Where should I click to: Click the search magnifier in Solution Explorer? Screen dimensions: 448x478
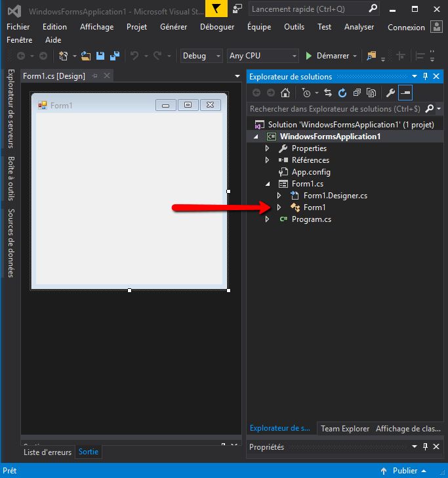(x=429, y=108)
